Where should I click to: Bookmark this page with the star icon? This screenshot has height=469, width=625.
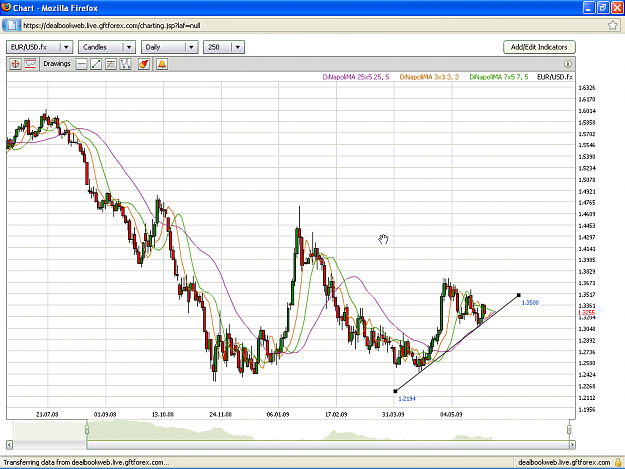pyautogui.click(x=613, y=26)
